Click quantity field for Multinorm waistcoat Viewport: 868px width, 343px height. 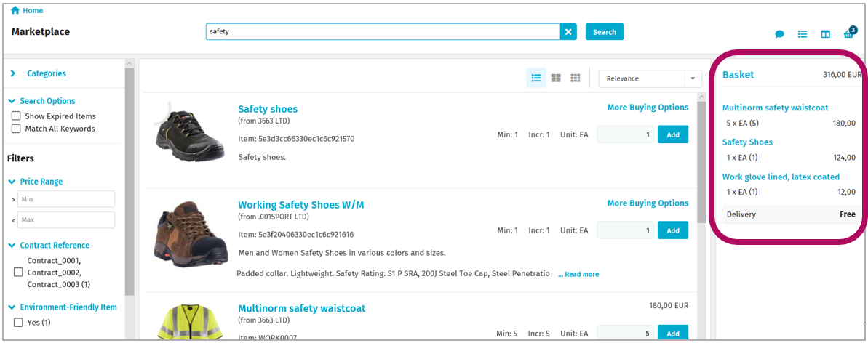[625, 333]
